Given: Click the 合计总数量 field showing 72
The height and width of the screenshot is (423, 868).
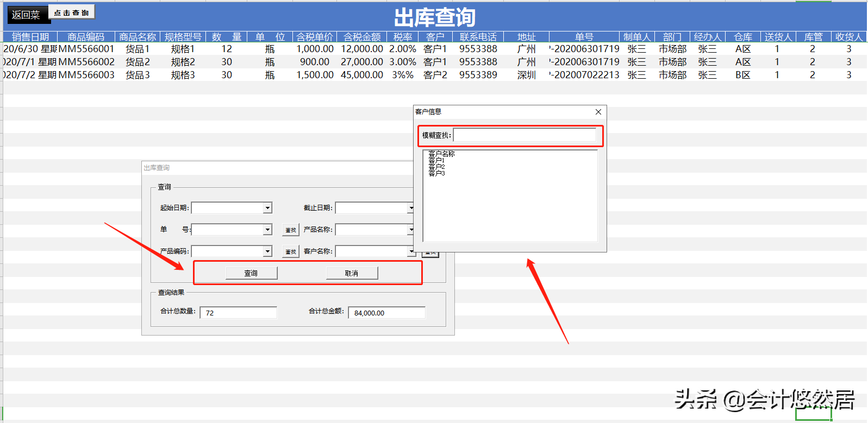Looking at the screenshot, I should coord(239,313).
